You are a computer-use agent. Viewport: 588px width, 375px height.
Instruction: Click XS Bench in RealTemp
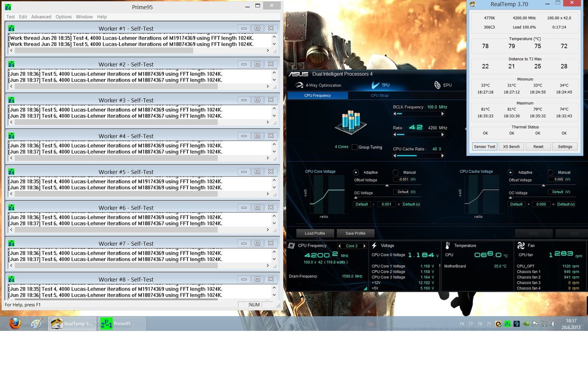coord(511,147)
